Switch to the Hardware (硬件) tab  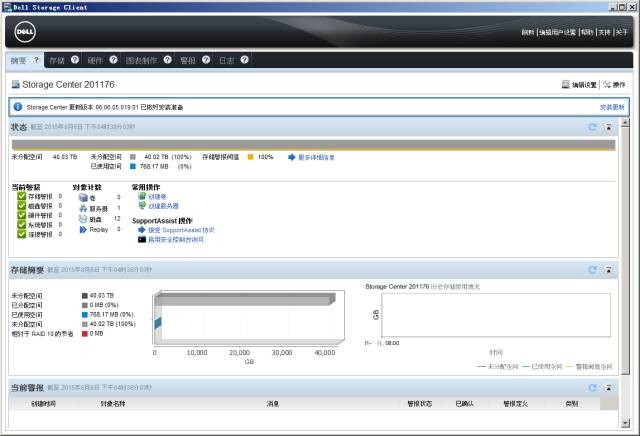tap(95, 60)
